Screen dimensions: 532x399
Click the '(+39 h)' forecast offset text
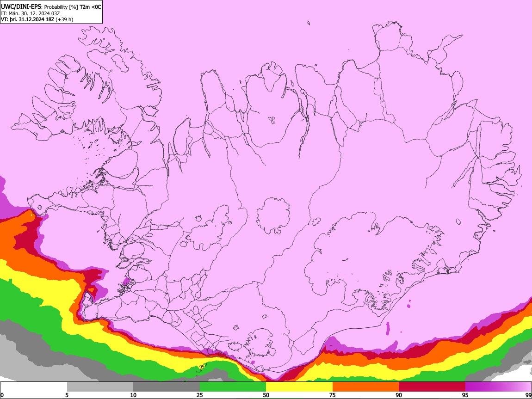[64, 19]
